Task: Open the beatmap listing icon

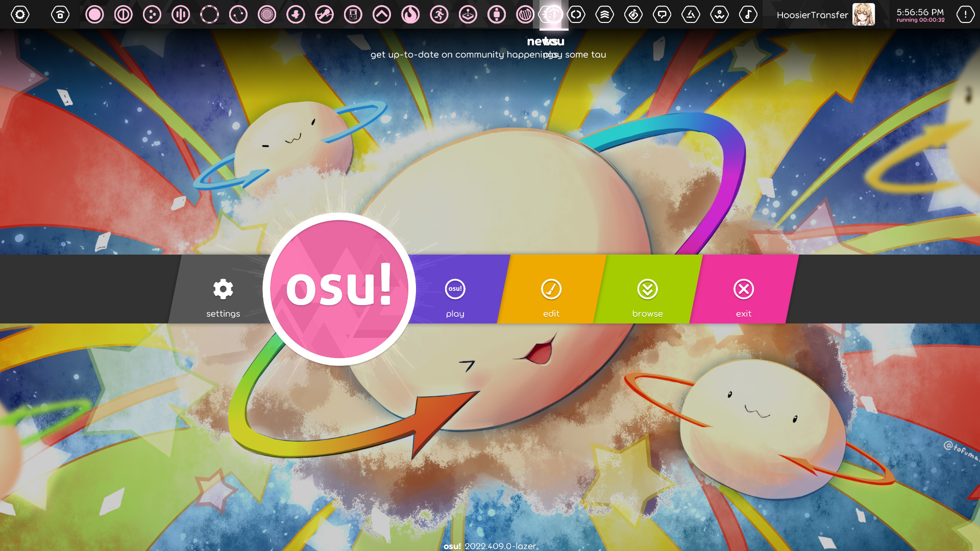Action: [633, 14]
